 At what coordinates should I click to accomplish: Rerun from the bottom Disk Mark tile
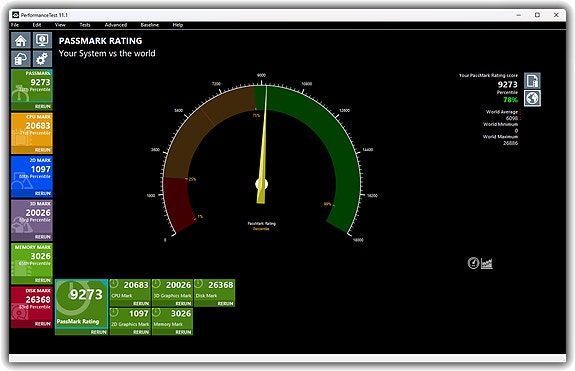tap(226, 304)
